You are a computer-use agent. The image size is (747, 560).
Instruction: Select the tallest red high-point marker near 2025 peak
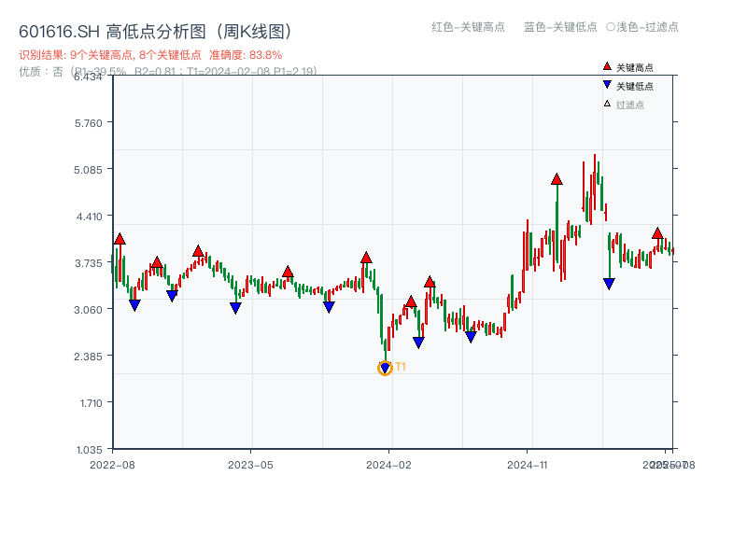point(557,177)
